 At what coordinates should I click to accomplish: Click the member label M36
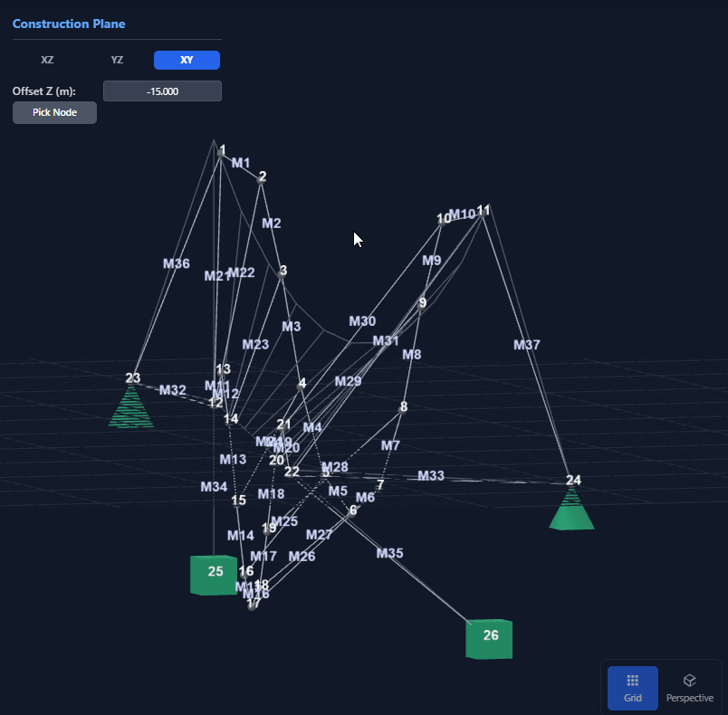[x=177, y=263]
